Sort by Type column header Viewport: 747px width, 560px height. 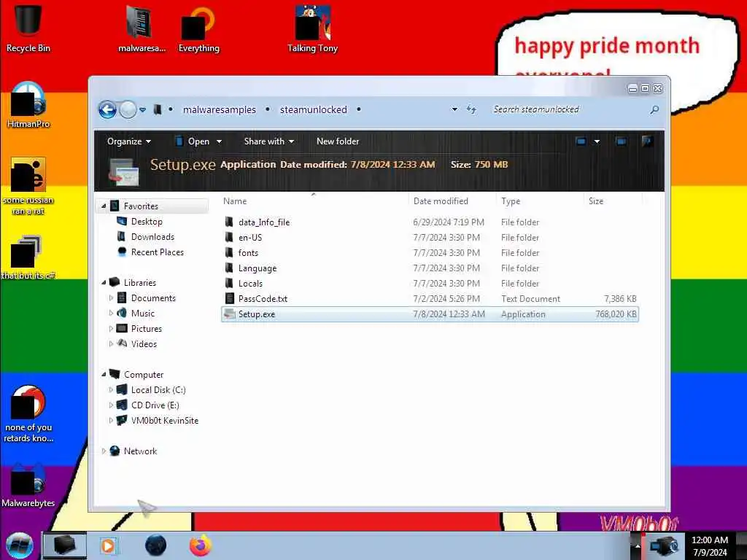tap(540, 201)
